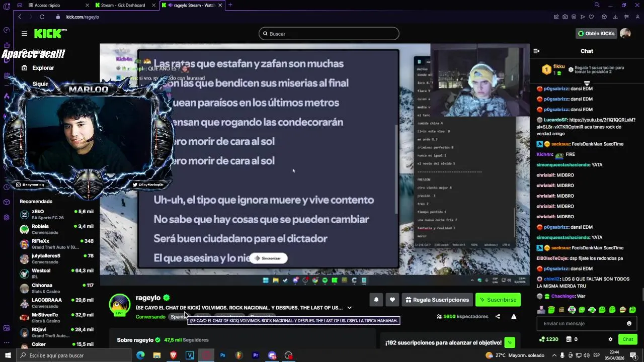Collapse the chat panel with arrow icon
Viewport: 644px width, 362px height.
click(536, 51)
